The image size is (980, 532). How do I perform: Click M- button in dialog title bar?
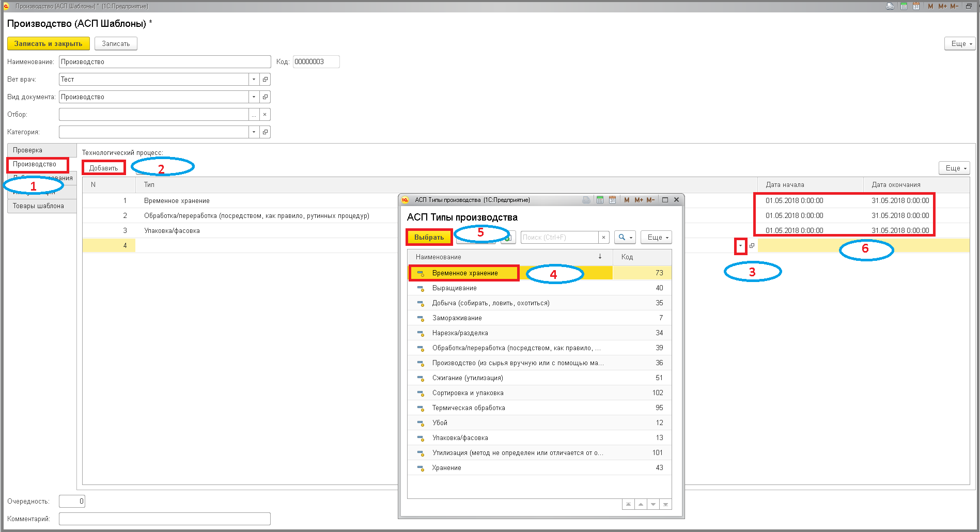pyautogui.click(x=650, y=200)
